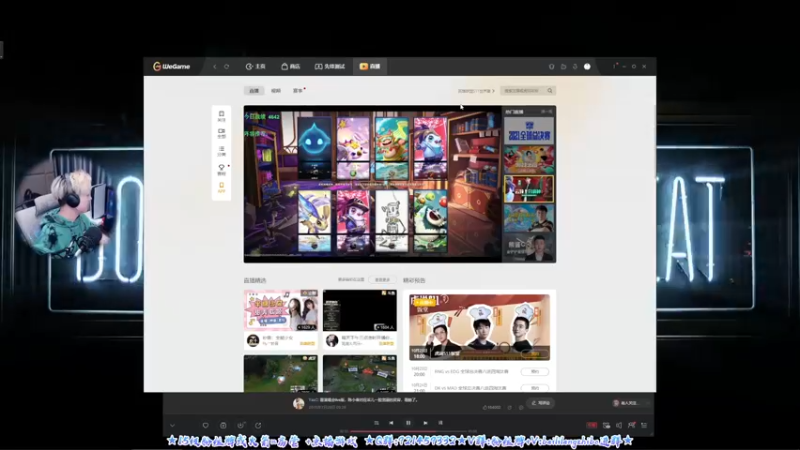Click streamer avatar under dark featured card
The width and height of the screenshot is (800, 450).
tap(332, 340)
